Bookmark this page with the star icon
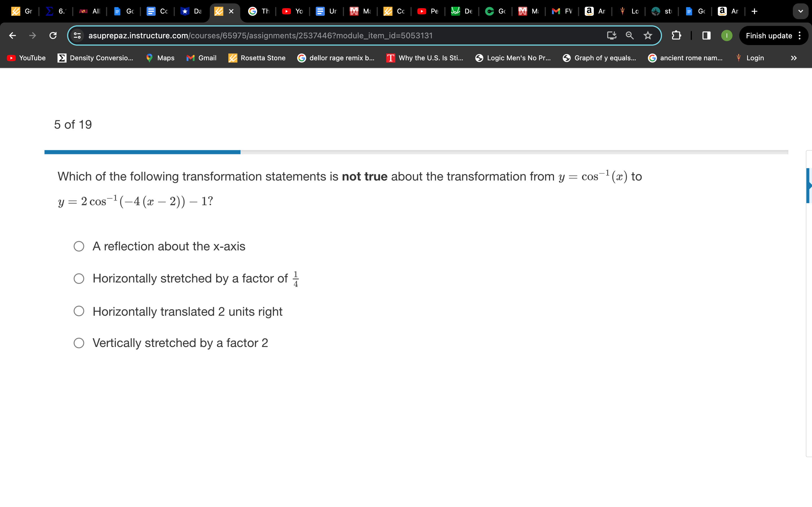 [x=648, y=35]
